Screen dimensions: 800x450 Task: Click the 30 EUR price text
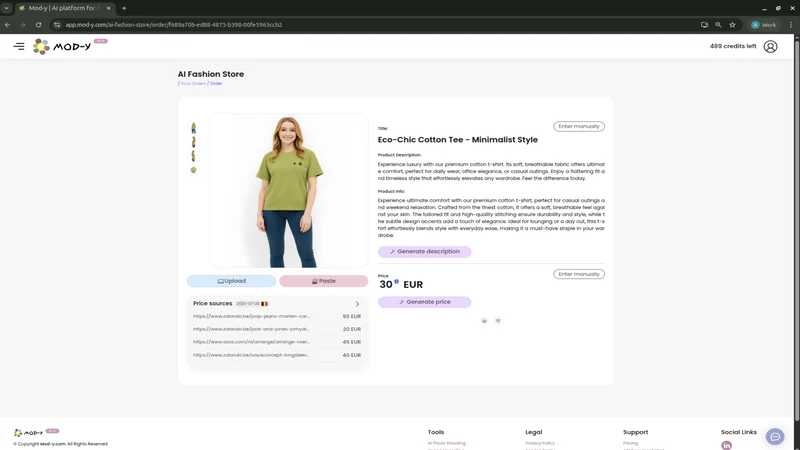401,285
